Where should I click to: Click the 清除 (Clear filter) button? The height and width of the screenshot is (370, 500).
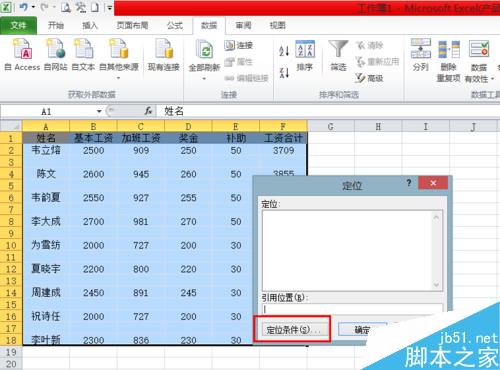pos(369,45)
